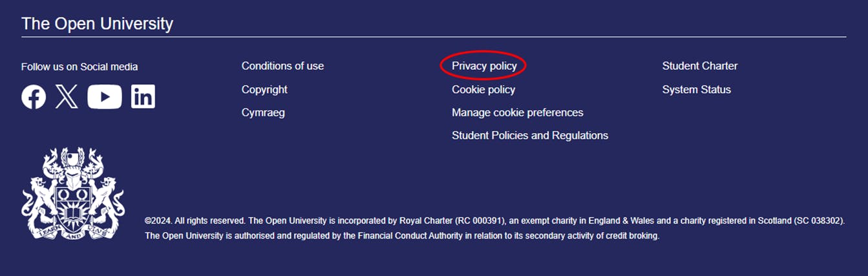Switch to the Cymraeg language link
Viewport: 868px width, 276px height.
[x=263, y=112]
